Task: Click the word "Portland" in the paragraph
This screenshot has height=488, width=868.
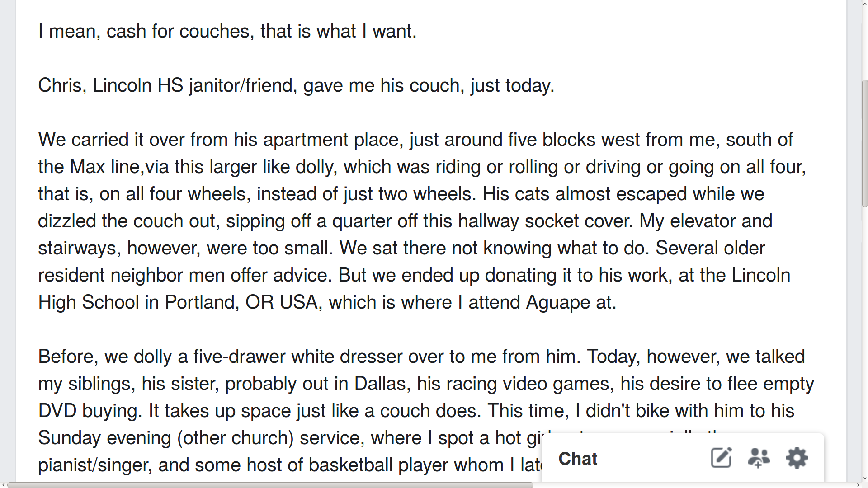Action: 202,303
